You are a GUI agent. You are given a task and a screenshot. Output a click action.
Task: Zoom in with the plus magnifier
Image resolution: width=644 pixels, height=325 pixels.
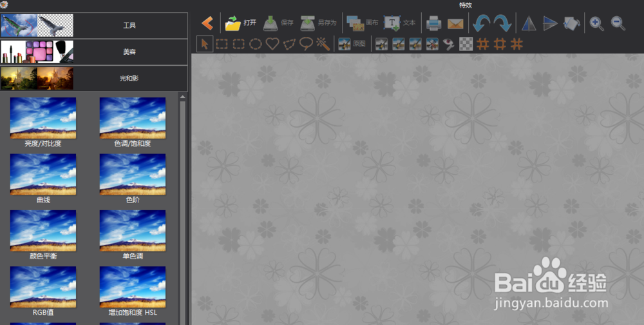[x=596, y=23]
